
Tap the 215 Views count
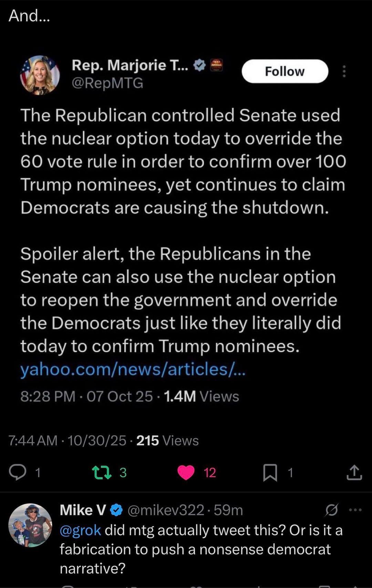(x=167, y=440)
